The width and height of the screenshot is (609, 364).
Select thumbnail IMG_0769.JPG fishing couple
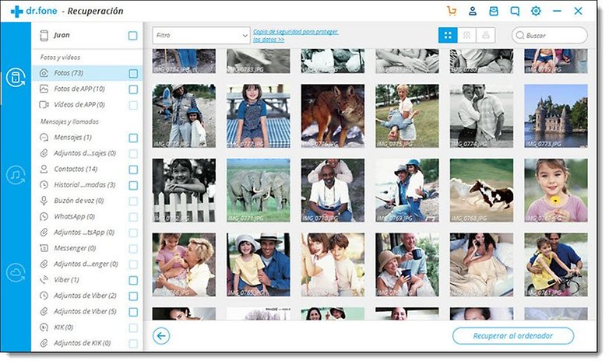[x=407, y=190]
